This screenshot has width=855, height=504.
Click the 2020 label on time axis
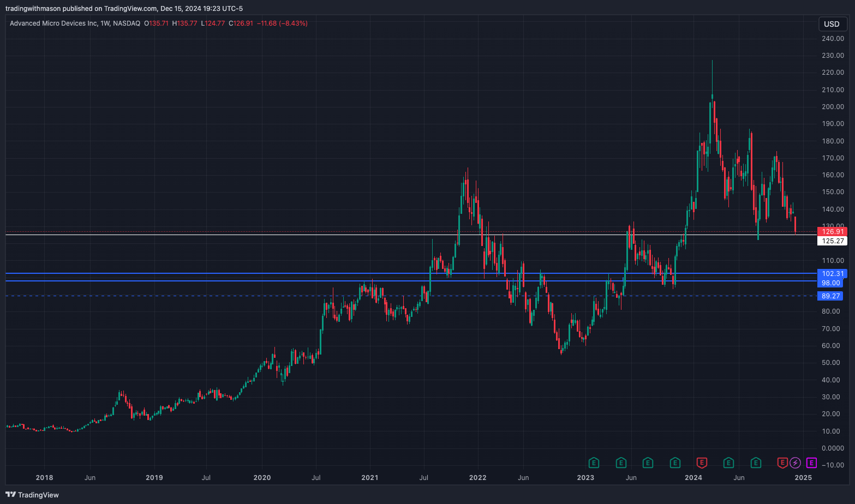[262, 478]
